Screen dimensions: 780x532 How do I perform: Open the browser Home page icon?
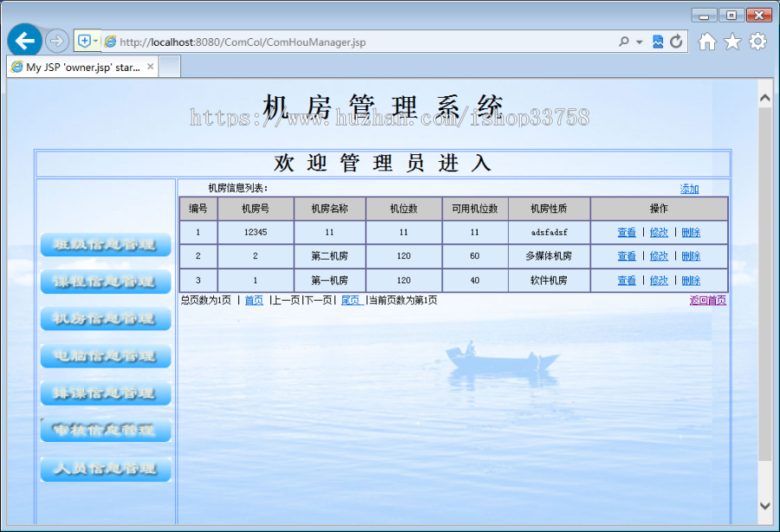[707, 41]
